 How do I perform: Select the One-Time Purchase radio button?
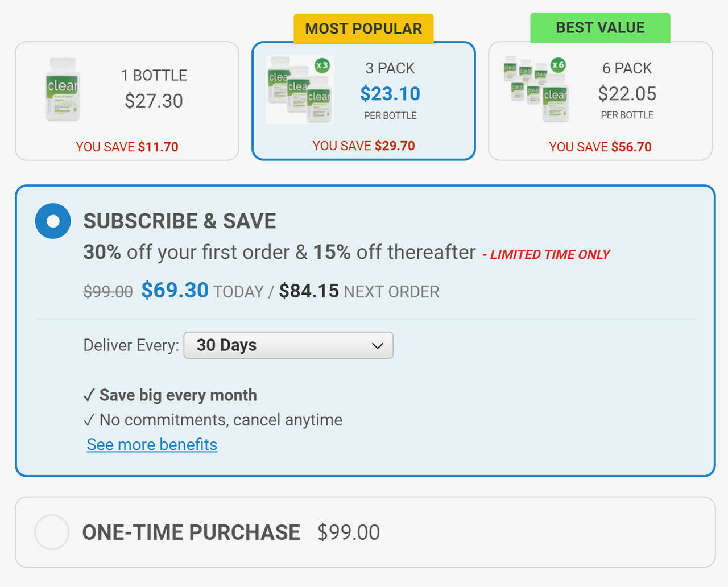point(52,532)
